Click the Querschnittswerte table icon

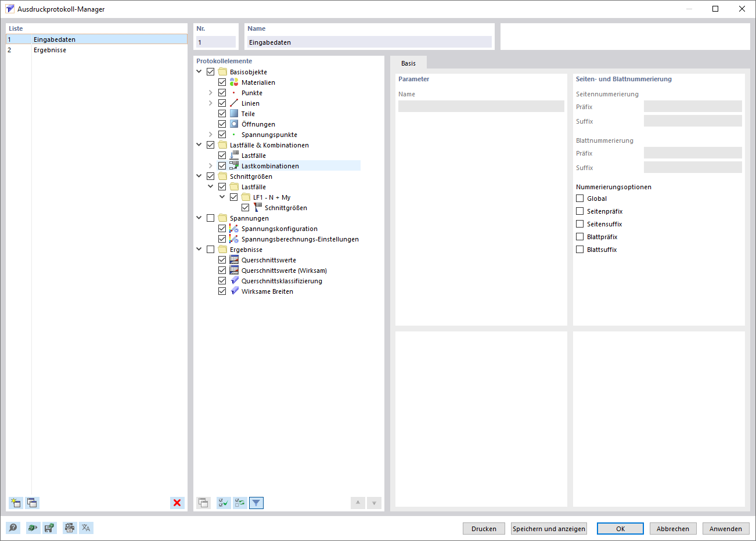coord(234,260)
